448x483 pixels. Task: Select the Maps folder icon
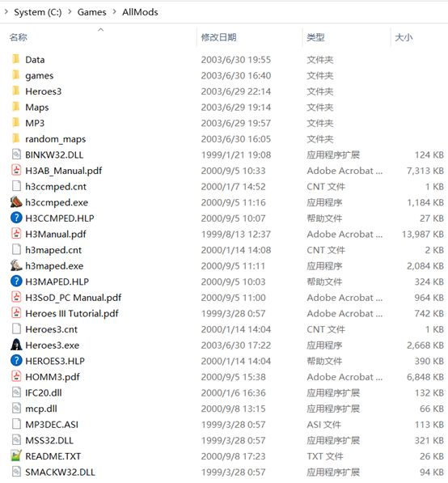tap(16, 107)
